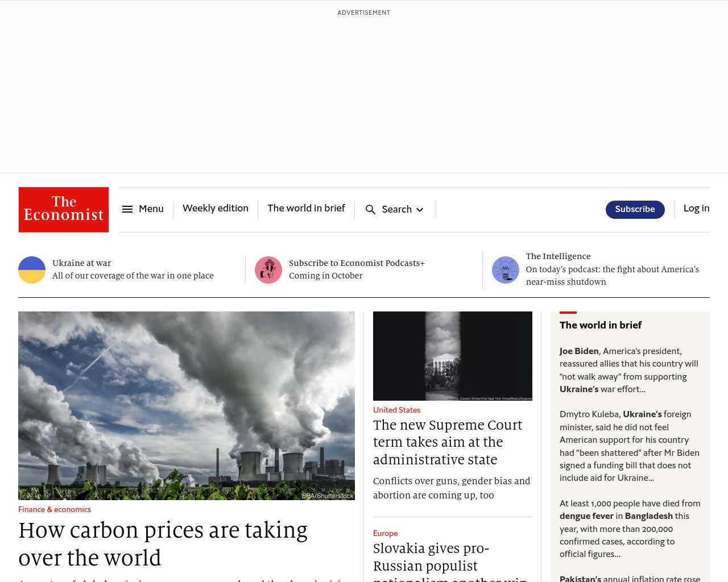Click 'Coming in October' text
This screenshot has height=582, width=728.
click(325, 276)
